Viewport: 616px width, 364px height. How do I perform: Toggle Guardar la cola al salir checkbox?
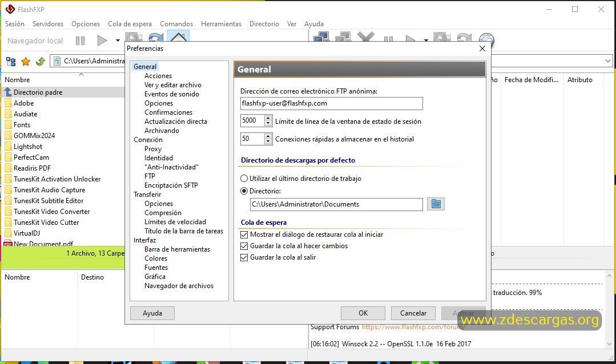pyautogui.click(x=244, y=257)
